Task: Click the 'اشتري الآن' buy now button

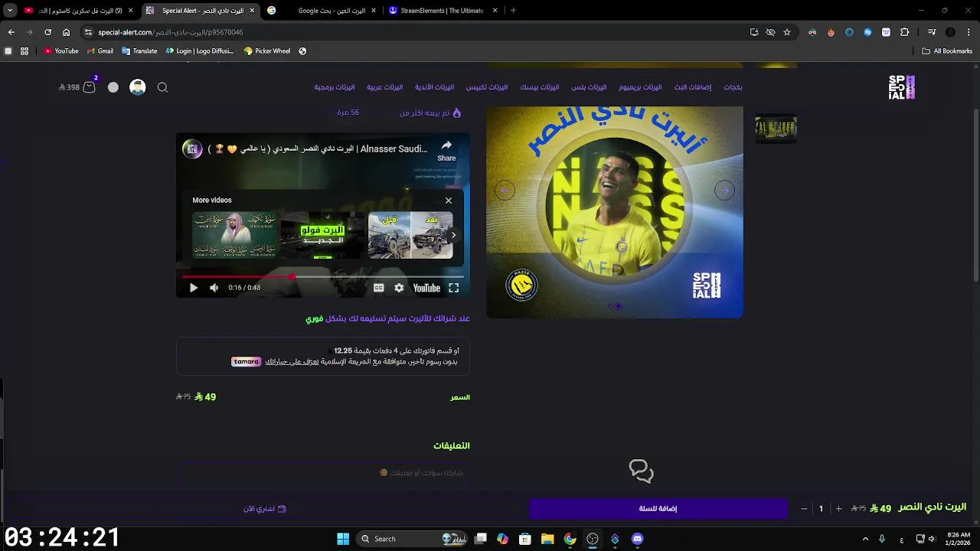Action: point(264,509)
